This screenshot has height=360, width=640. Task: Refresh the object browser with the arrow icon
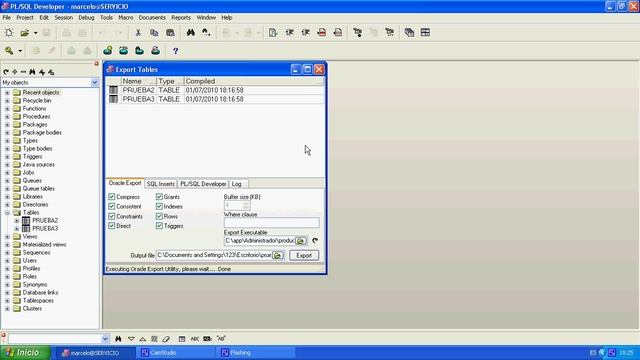6,72
